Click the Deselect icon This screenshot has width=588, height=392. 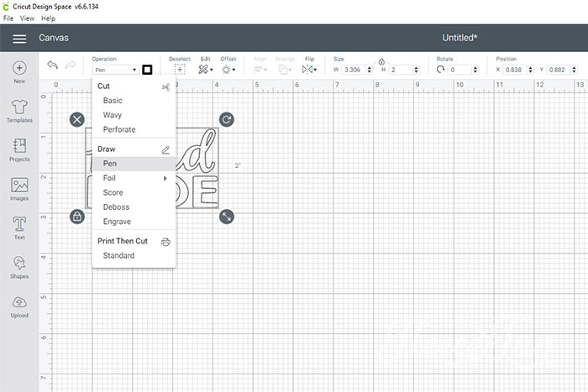point(180,70)
